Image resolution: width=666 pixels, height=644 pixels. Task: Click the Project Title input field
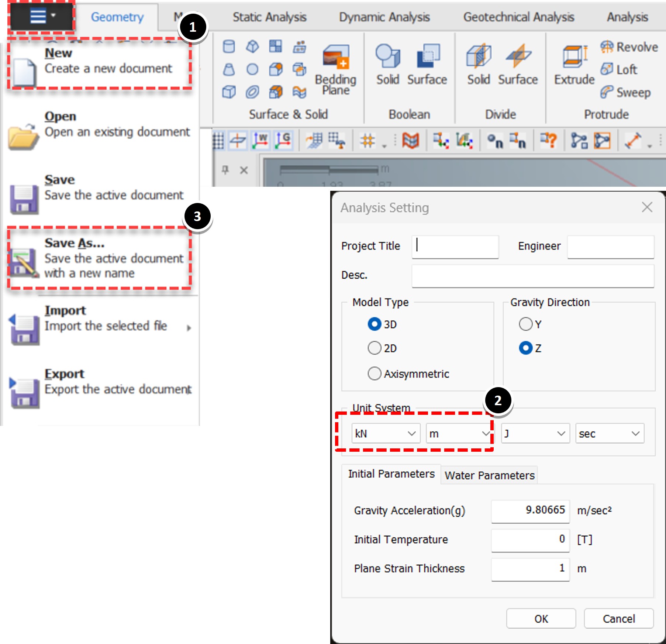click(455, 247)
